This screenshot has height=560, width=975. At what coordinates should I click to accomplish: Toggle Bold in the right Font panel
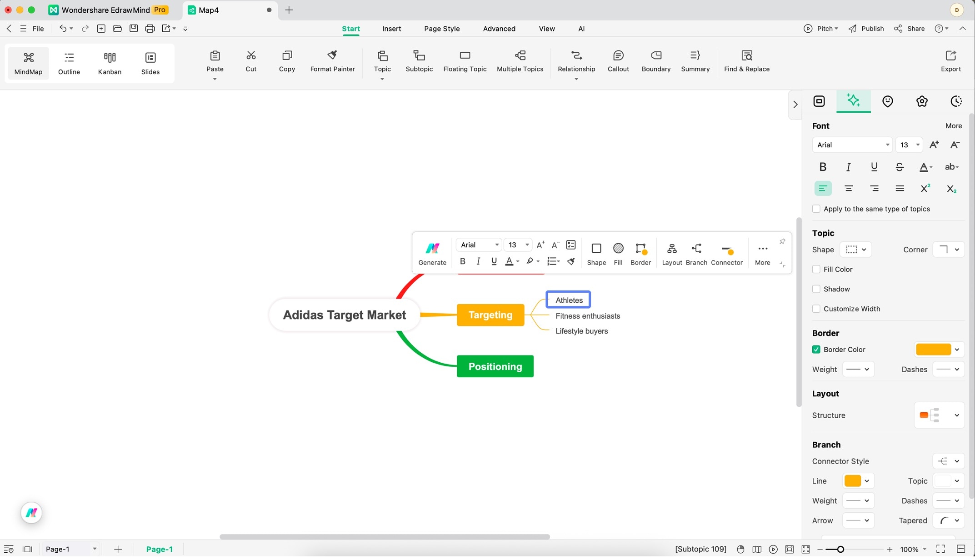822,167
